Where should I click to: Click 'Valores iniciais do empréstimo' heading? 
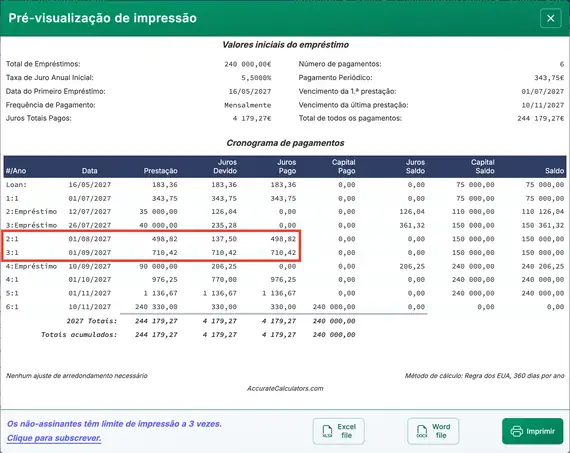285,45
